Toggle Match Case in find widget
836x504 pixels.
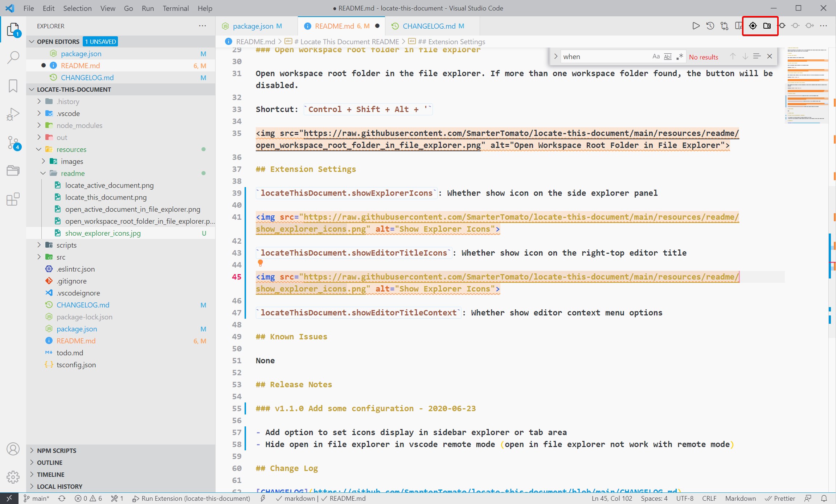656,57
